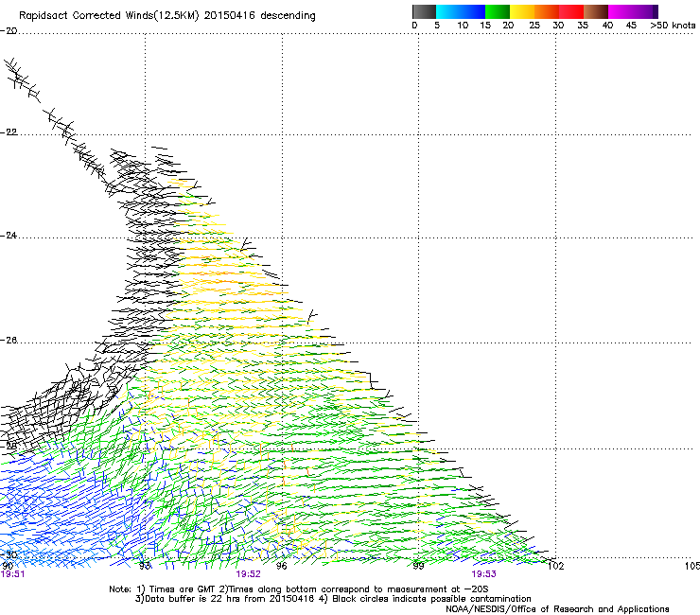Click the '99' longitude axis label
Screen dimensions: 700x615
click(418, 566)
